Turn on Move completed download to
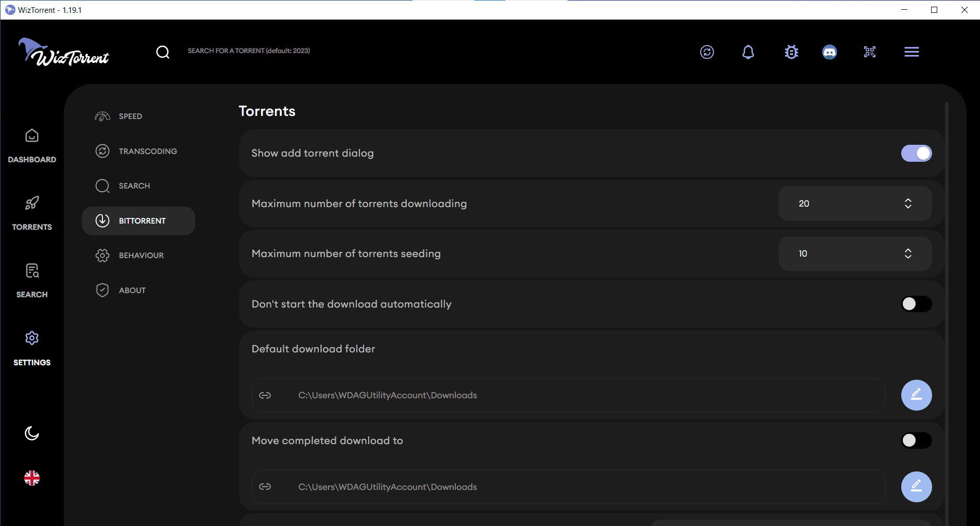The height and width of the screenshot is (526, 980). (916, 440)
